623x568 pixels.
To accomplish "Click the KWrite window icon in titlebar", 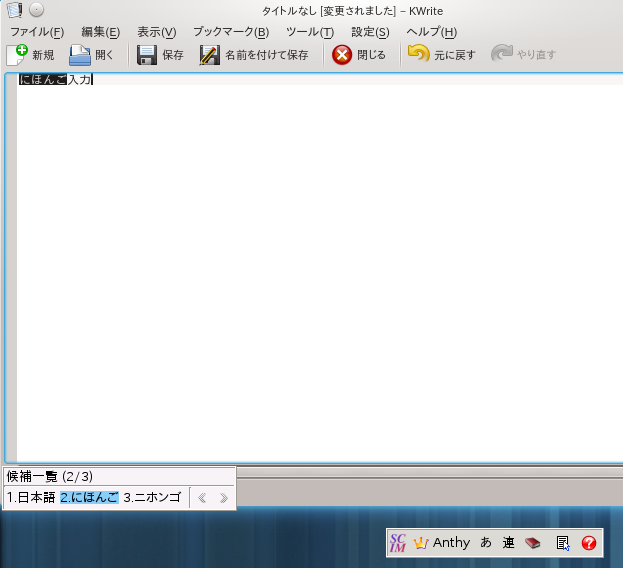I will coord(15,10).
